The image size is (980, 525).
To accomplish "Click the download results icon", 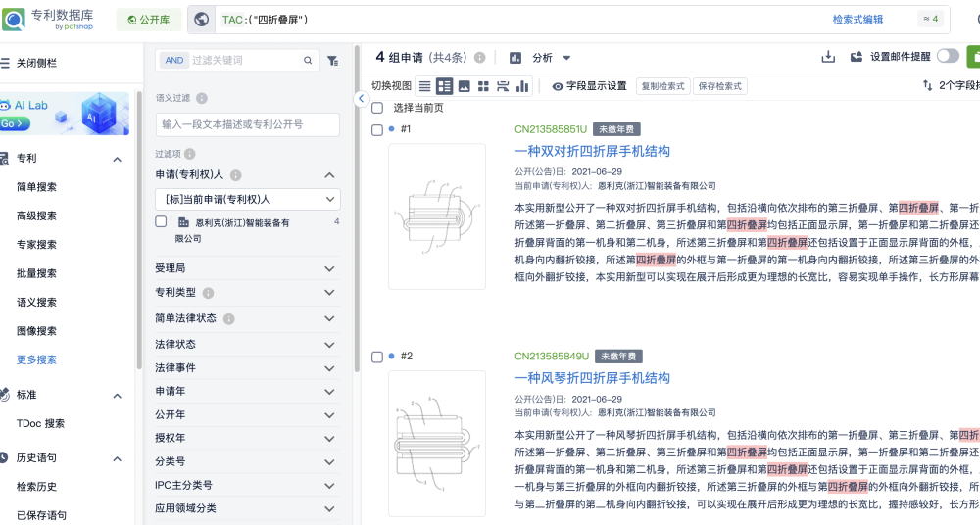I will [x=828, y=58].
